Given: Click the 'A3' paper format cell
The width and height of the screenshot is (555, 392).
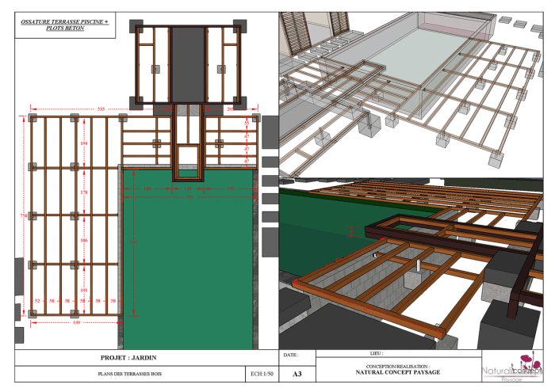Looking at the screenshot, I should click(297, 374).
